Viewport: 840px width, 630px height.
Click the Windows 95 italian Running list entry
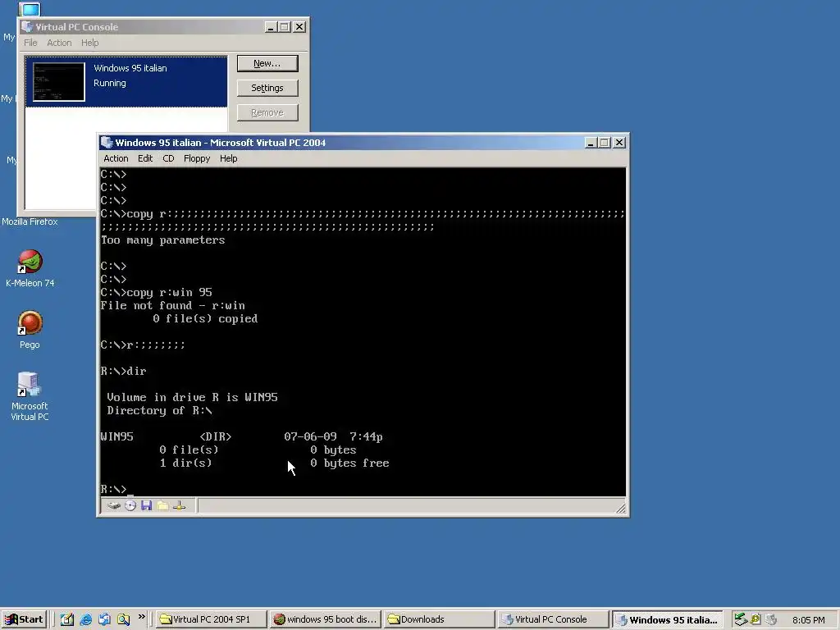point(126,81)
